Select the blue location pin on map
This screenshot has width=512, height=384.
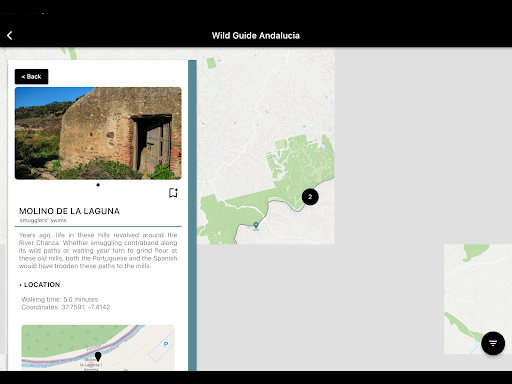point(256,226)
